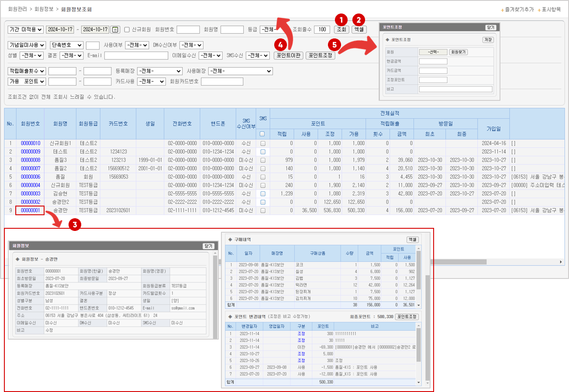Check the SMS box for member 김승현
Screen dimensions: 569x392
[262, 193]
